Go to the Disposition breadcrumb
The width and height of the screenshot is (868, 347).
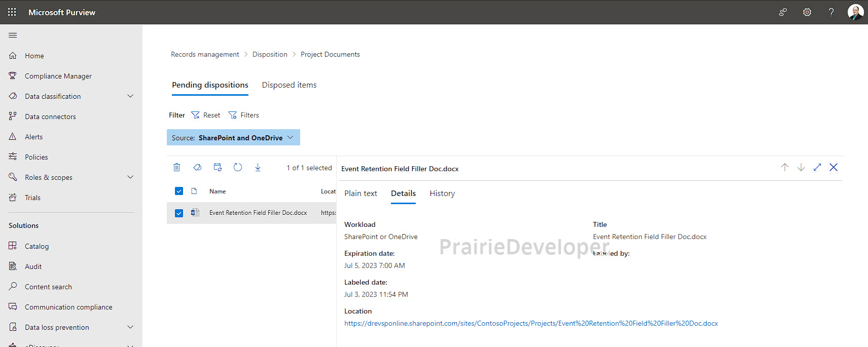pyautogui.click(x=270, y=54)
